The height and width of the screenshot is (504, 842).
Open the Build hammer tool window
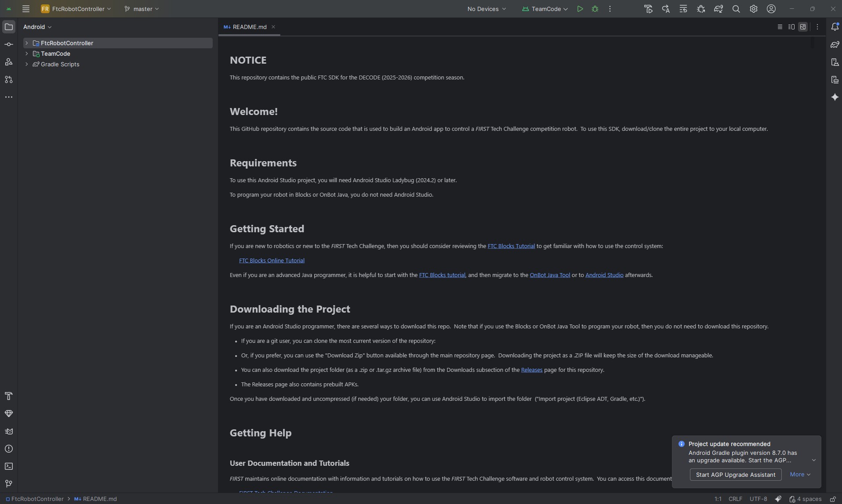(9, 396)
